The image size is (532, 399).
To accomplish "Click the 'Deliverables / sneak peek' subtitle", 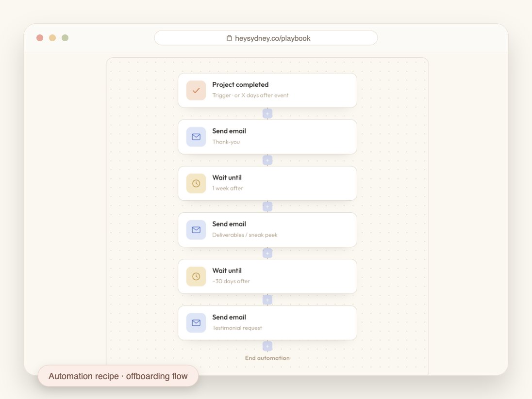I will pos(245,235).
